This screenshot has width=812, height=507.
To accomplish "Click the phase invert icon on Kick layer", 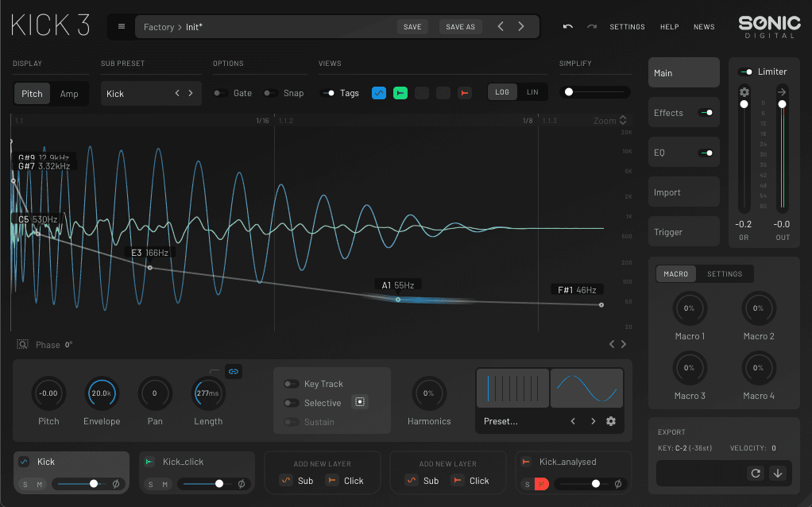I will (116, 484).
